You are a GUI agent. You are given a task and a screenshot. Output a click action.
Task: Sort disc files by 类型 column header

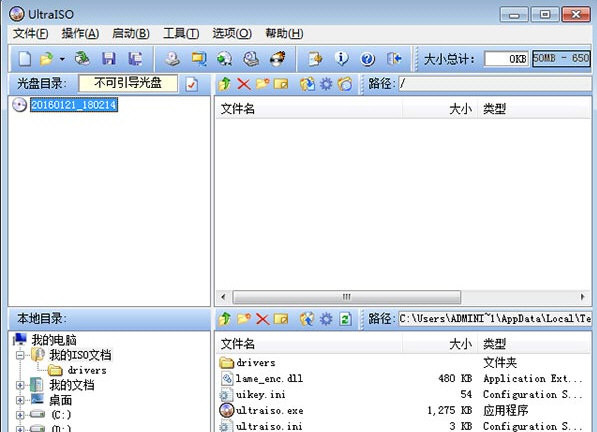click(534, 109)
